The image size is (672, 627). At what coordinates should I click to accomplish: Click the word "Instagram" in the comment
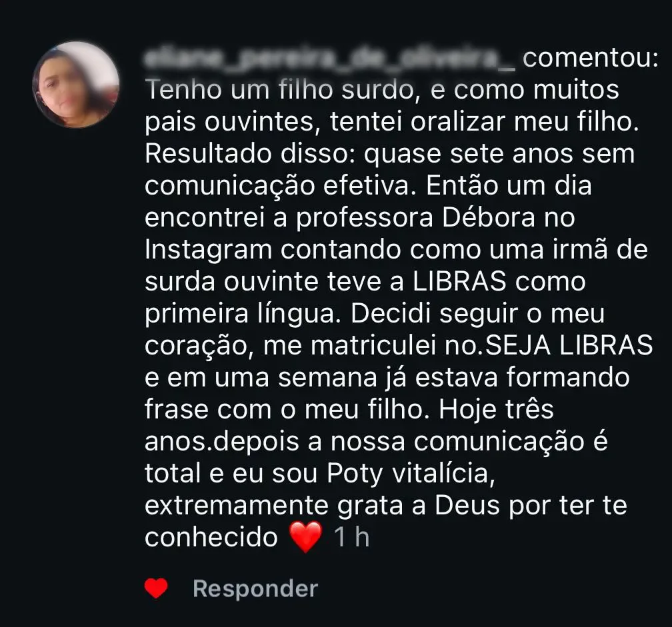[208, 250]
